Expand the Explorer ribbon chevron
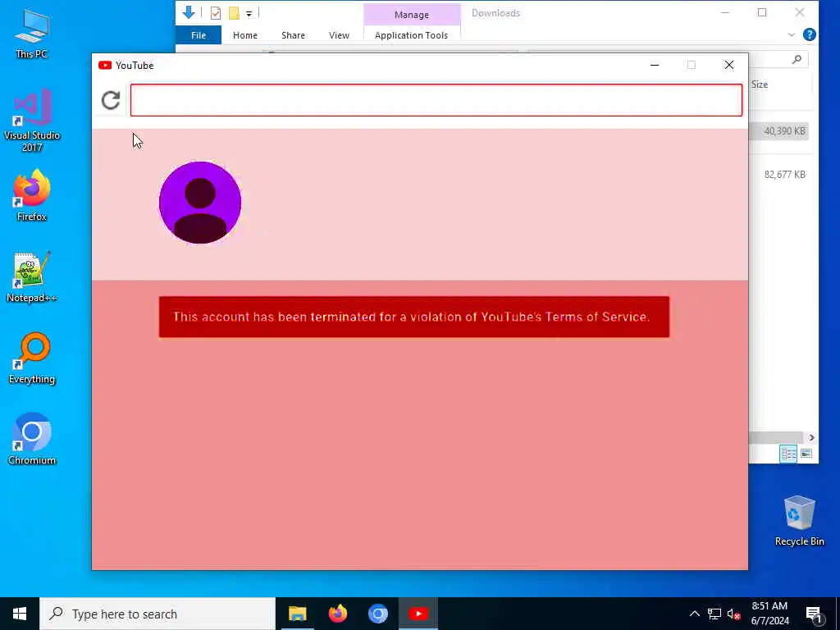Screen dimensions: 840x630 click(x=792, y=34)
